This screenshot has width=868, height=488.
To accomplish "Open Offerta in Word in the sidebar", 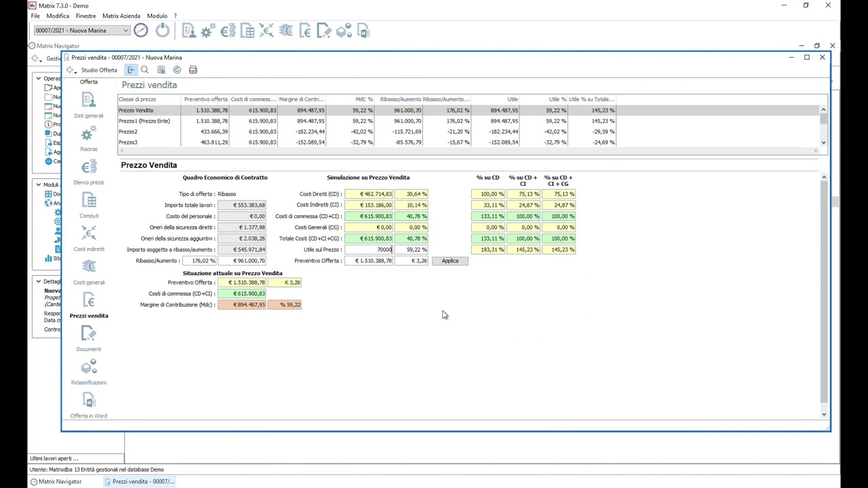I will point(89,405).
